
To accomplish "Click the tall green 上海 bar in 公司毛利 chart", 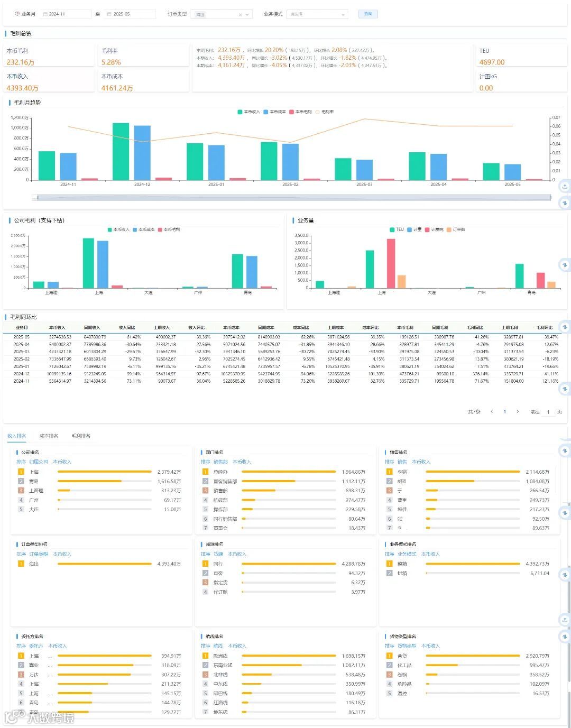I will point(88,263).
